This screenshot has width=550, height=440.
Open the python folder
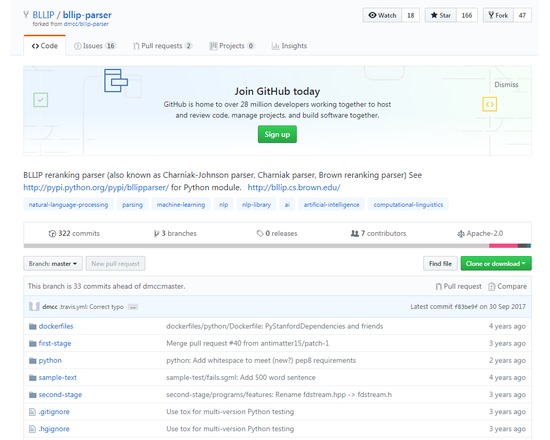(50, 360)
